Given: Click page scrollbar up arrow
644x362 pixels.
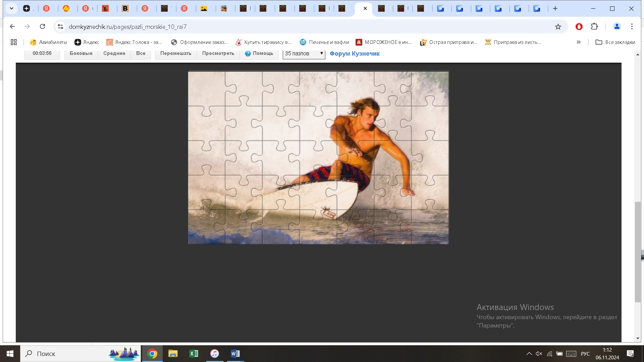Looking at the screenshot, I should [x=638, y=54].
